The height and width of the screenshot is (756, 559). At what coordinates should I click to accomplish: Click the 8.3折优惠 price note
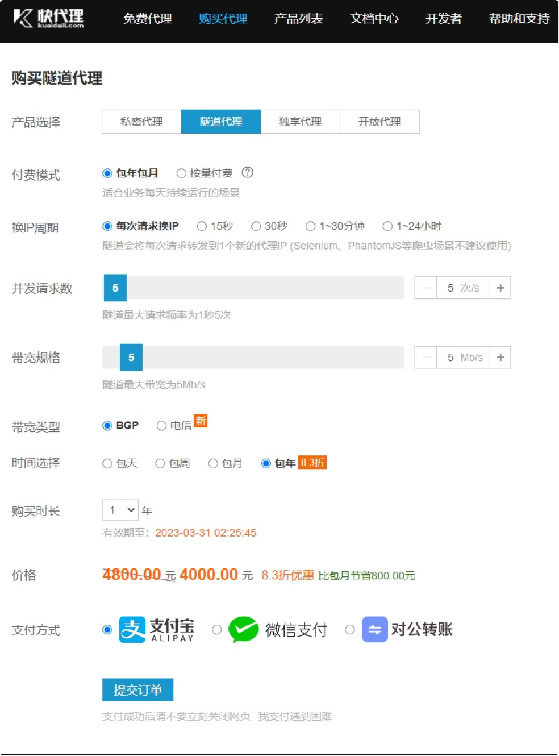(288, 575)
